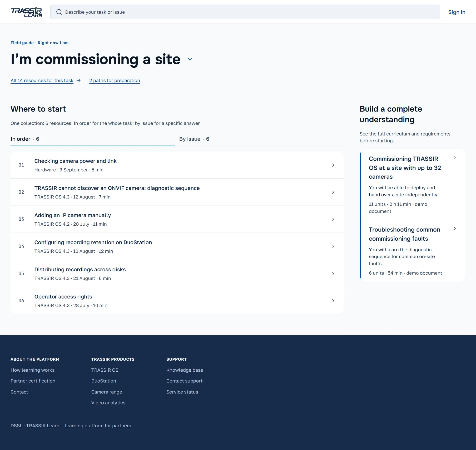The height and width of the screenshot is (450, 476).
Task: Switch to the 'In order · 6' tab
Action: click(x=93, y=139)
